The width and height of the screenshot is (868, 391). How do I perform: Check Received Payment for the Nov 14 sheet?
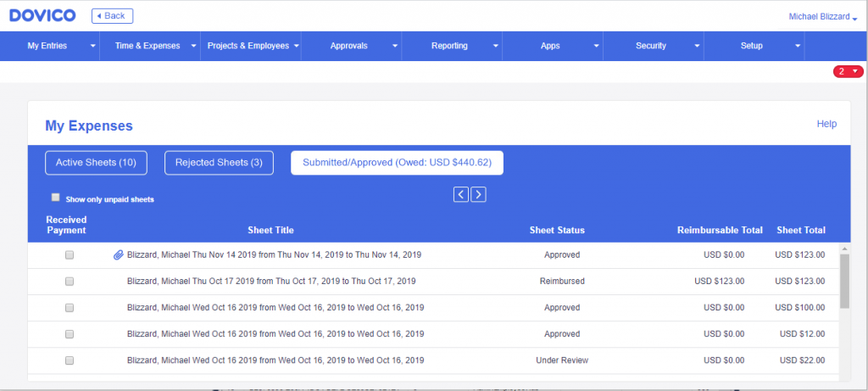click(x=70, y=255)
